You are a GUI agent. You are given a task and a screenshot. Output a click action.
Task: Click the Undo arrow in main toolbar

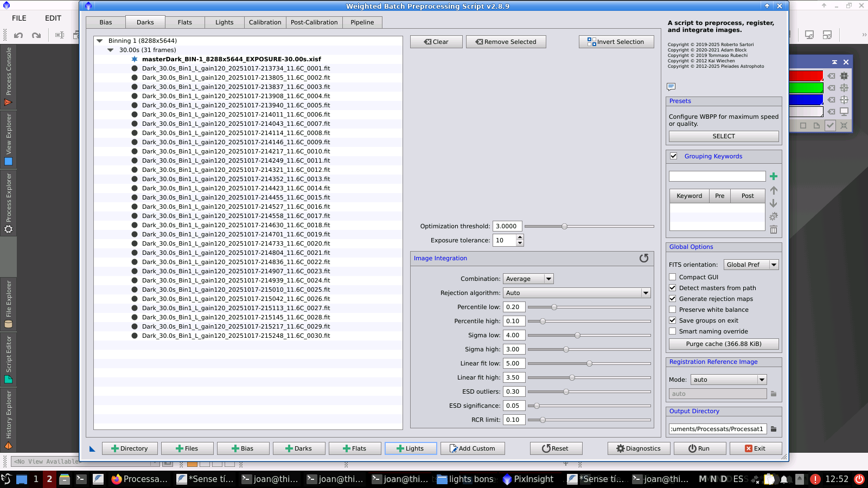tap(18, 35)
